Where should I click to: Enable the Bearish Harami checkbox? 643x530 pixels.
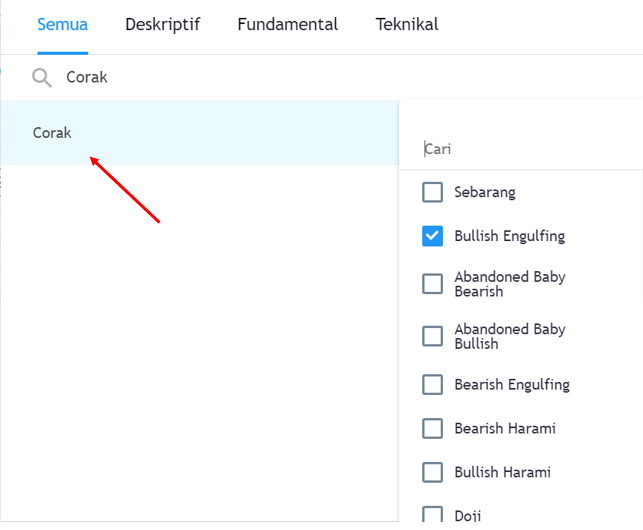point(432,428)
